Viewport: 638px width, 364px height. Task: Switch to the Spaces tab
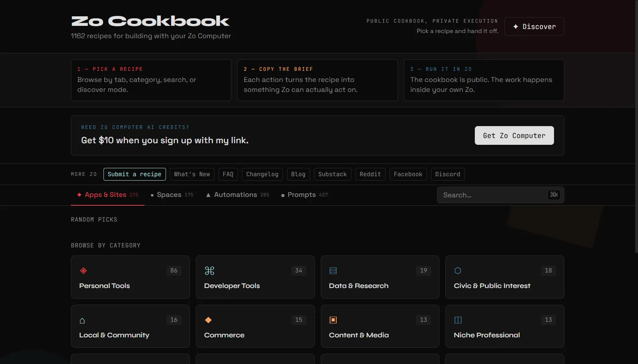point(172,195)
